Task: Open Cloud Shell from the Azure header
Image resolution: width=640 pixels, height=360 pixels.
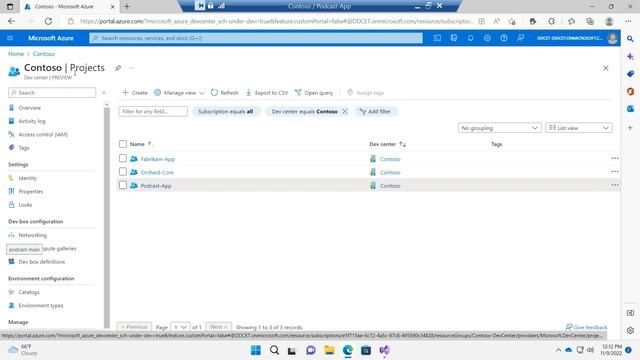Action: pyautogui.click(x=437, y=38)
